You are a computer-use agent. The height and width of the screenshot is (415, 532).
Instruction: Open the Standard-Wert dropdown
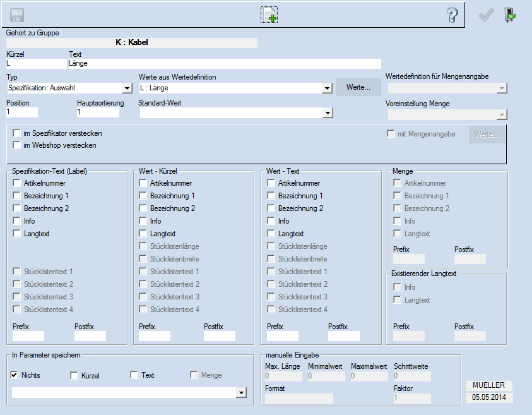pos(327,113)
